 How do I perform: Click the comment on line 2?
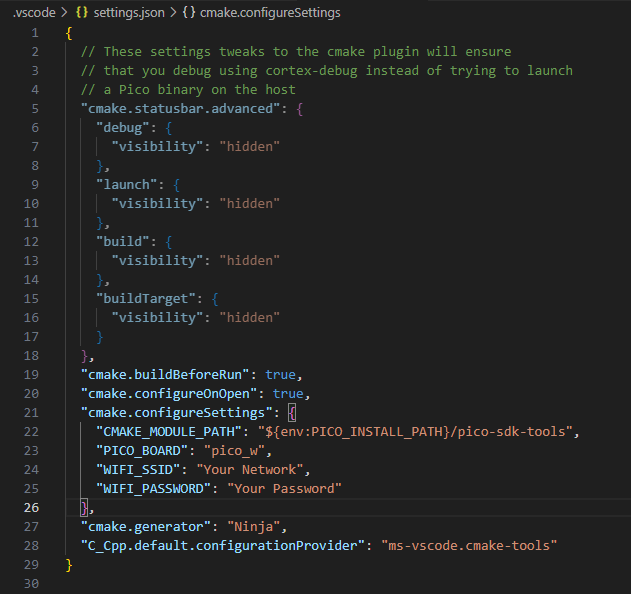pos(296,52)
